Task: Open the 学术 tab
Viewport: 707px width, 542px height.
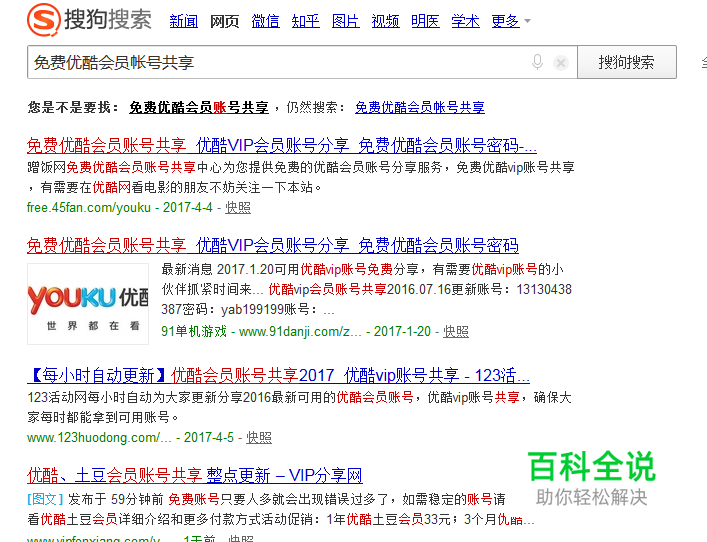Action: pyautogui.click(x=465, y=21)
